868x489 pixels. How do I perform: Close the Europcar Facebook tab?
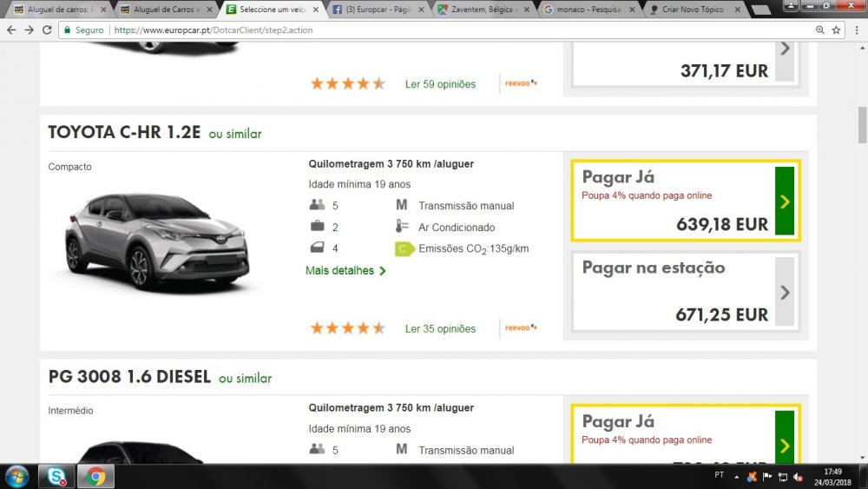pyautogui.click(x=421, y=10)
